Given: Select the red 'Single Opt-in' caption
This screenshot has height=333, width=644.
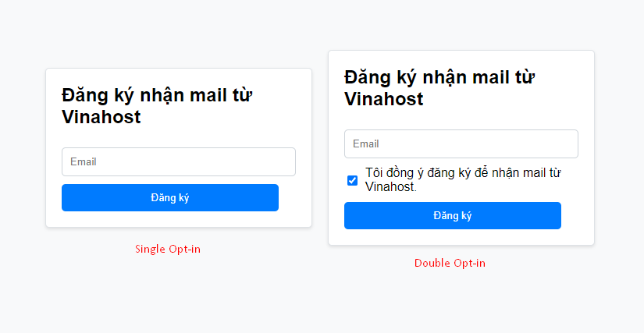Looking at the screenshot, I should (167, 250).
